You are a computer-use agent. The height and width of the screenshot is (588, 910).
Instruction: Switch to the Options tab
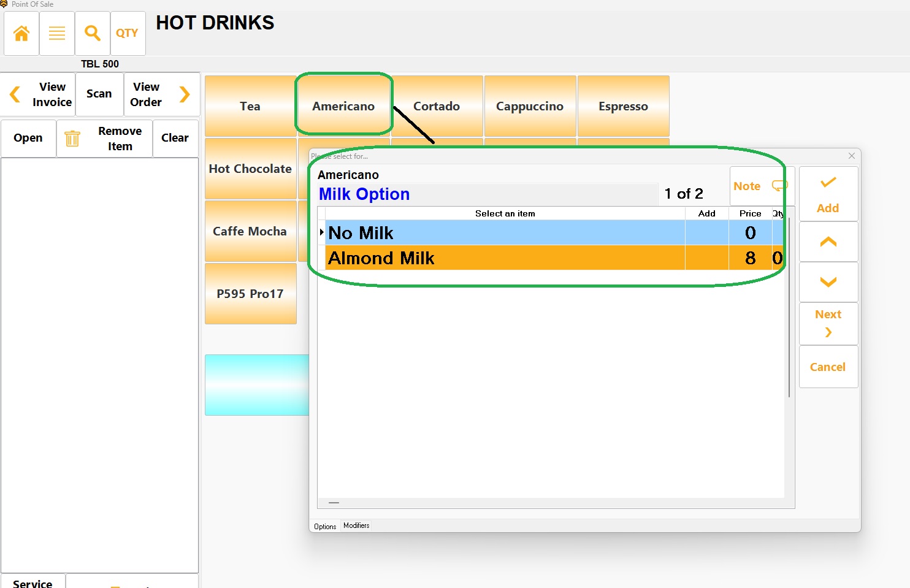click(325, 526)
